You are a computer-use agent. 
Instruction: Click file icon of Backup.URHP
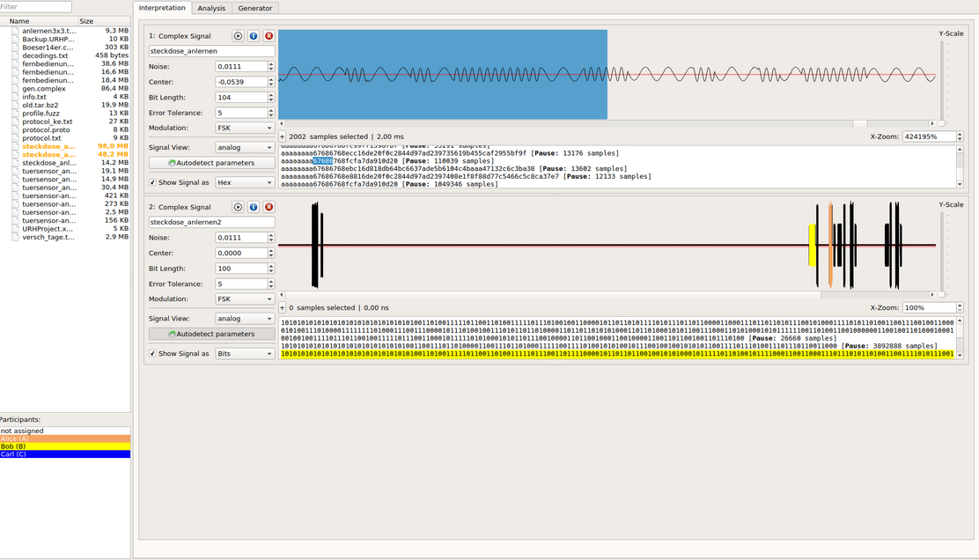[15, 40]
